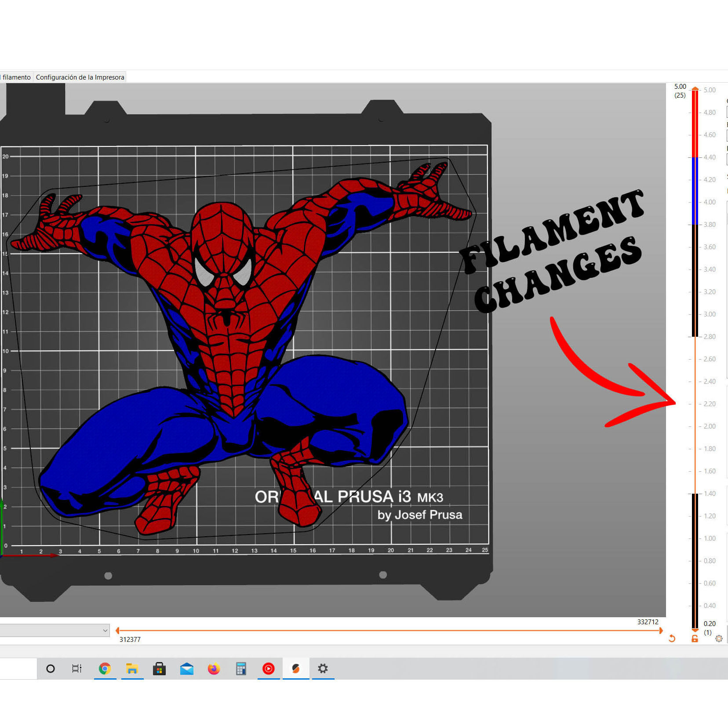The image size is (728, 728).
Task: Open Task View in the taskbar
Action: click(77, 669)
